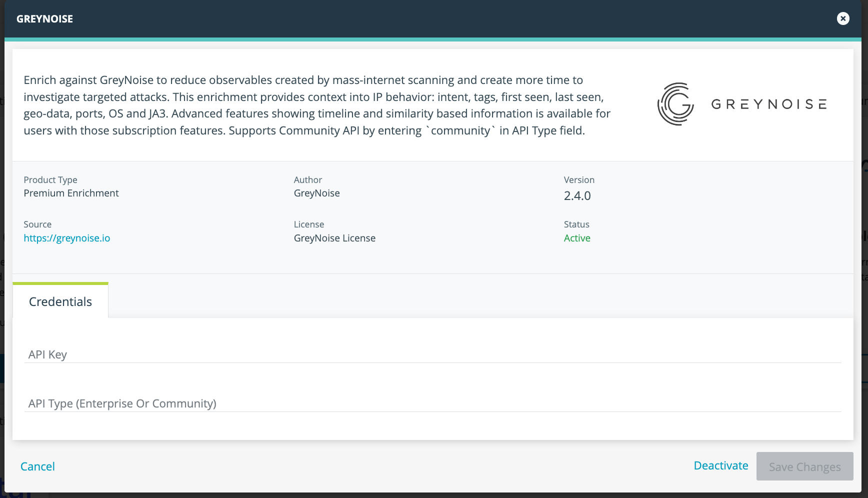This screenshot has width=868, height=498.
Task: Focus the API Key input field
Action: (433, 354)
